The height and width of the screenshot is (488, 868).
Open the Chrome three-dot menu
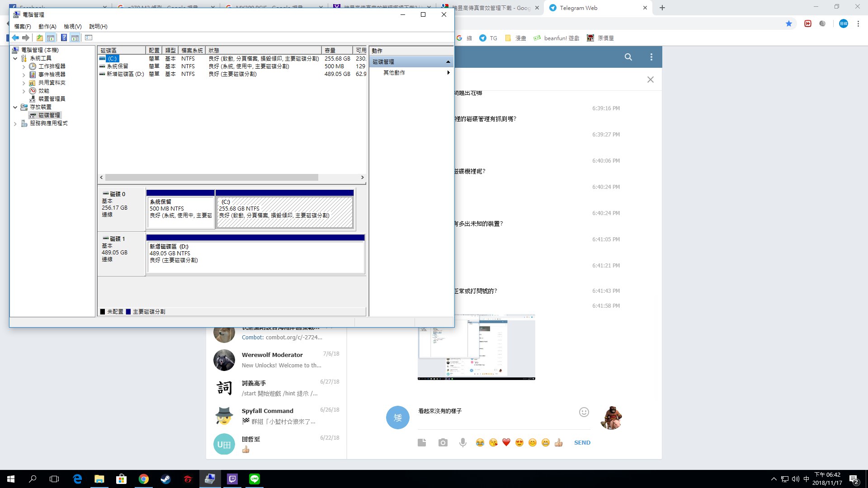point(858,23)
